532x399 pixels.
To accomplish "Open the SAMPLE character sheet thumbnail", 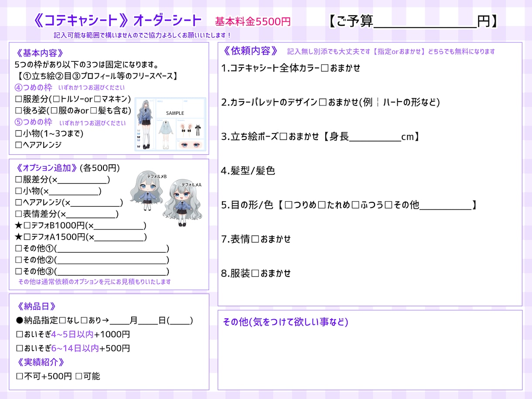I will pyautogui.click(x=170, y=124).
